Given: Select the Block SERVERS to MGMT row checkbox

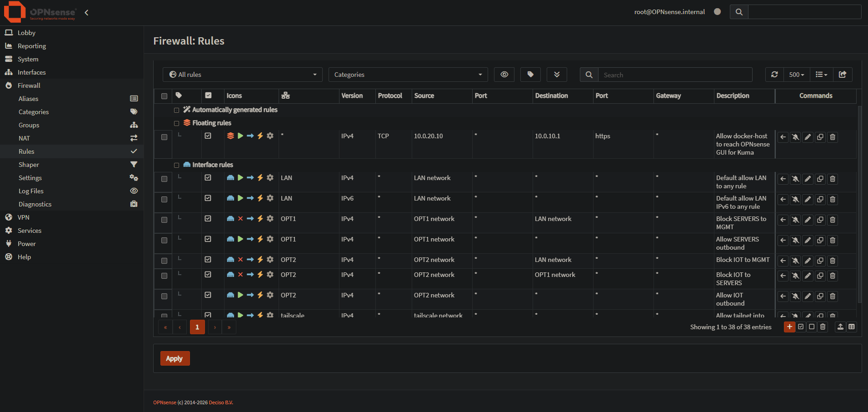Looking at the screenshot, I should [x=164, y=220].
